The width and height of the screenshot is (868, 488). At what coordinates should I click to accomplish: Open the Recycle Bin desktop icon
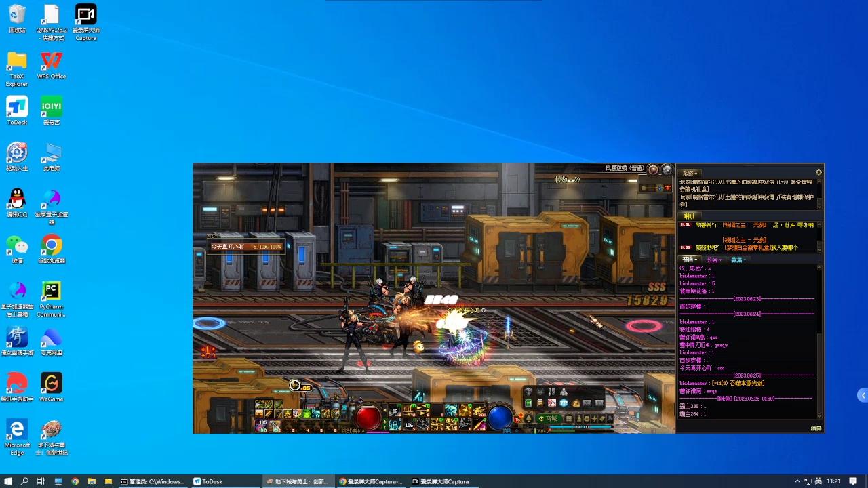(x=17, y=19)
